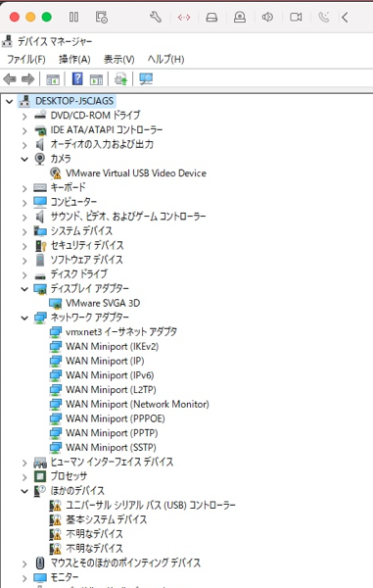373x588 pixels.
Task: Select vmxnet3 イーサネット アダプタ
Action: 121,331
